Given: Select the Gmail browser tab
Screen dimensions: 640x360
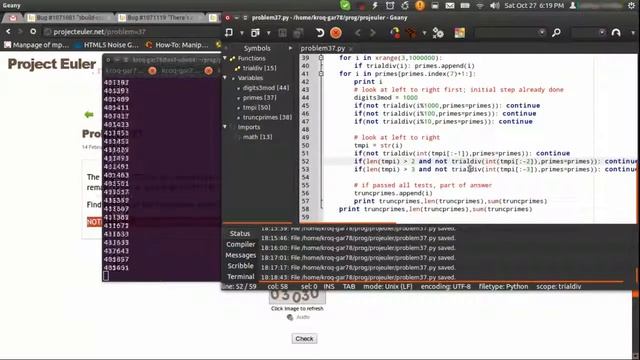Looking at the screenshot, I should tap(13, 18).
